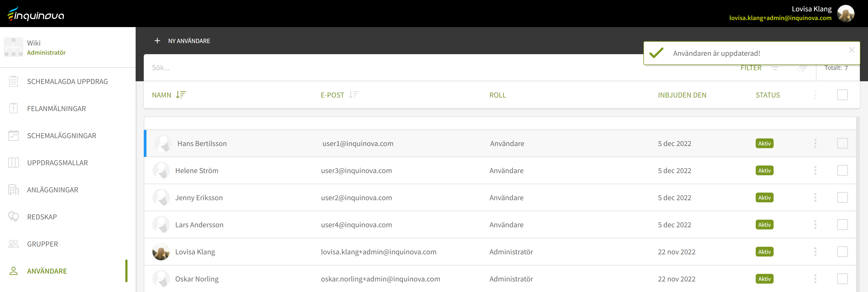
Task: Click the Redskap tools icon in sidebar
Action: 14,217
